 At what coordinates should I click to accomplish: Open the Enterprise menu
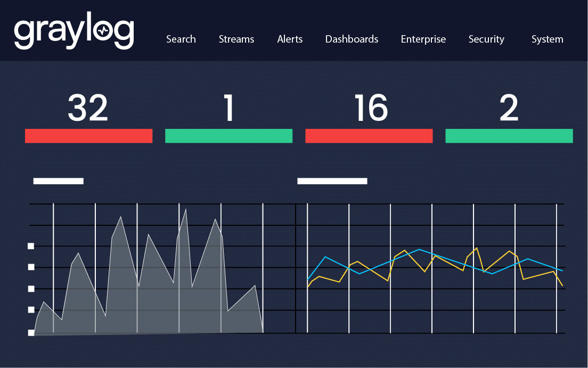pos(423,39)
